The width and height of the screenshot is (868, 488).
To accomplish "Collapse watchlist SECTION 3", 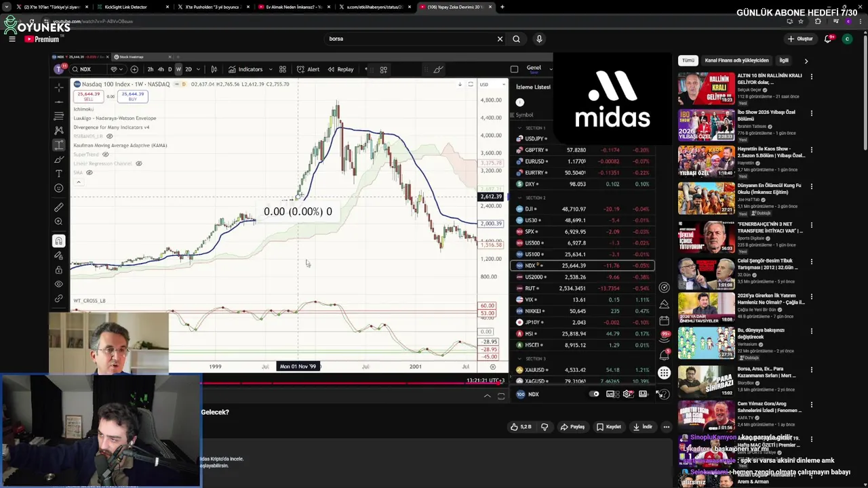I will (519, 359).
